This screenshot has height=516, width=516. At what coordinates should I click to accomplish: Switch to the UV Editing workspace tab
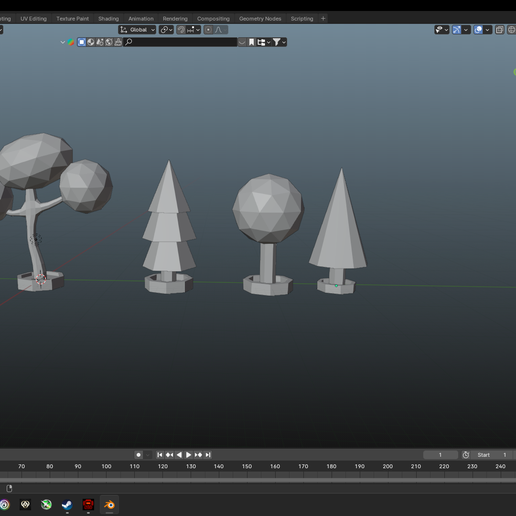[33, 19]
